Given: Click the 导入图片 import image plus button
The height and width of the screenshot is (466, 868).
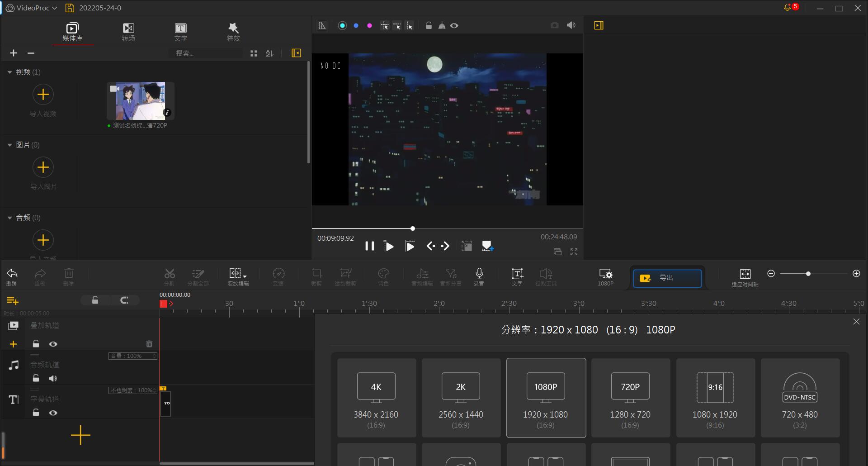Looking at the screenshot, I should (43, 167).
